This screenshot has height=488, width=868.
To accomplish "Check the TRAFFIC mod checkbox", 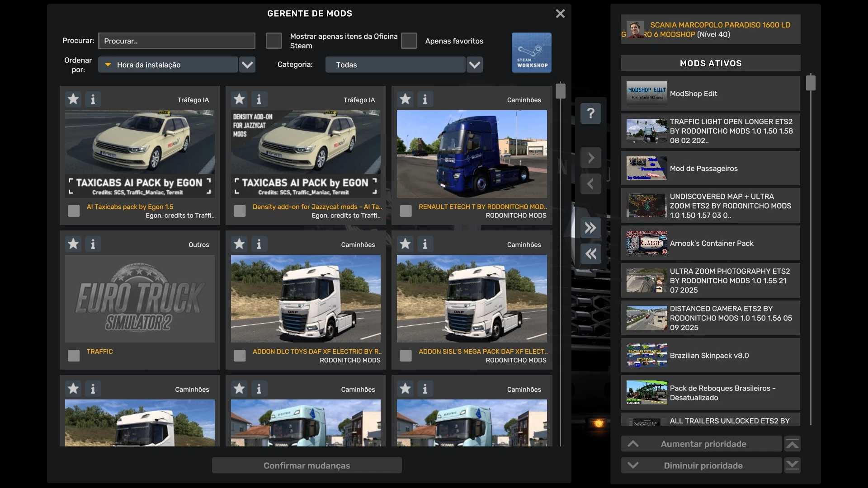I will coord(74,356).
